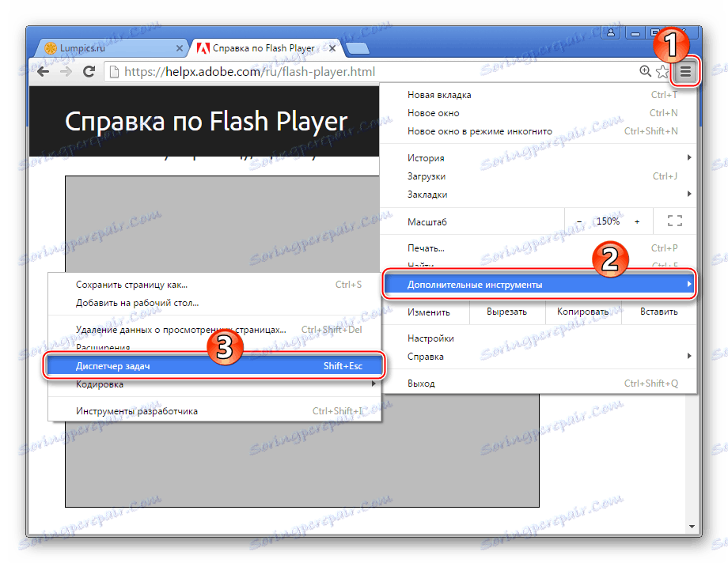
Task: Click the page icon before the URL
Action: [x=113, y=72]
